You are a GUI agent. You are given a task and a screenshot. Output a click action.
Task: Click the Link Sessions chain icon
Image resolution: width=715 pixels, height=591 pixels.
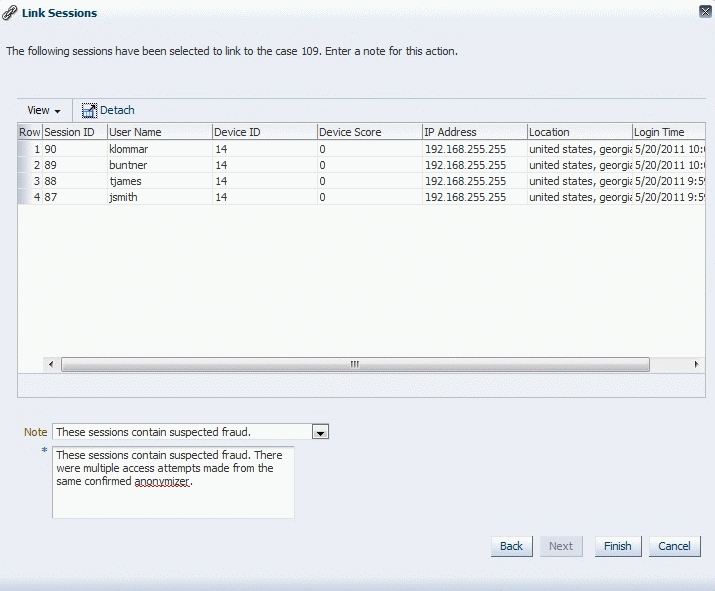coord(10,13)
